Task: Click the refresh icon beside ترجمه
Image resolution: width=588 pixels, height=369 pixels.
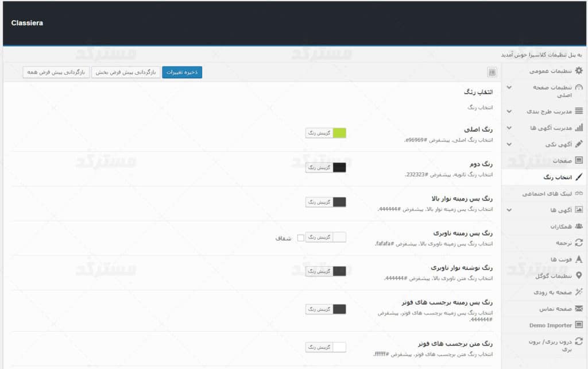Action: click(579, 243)
